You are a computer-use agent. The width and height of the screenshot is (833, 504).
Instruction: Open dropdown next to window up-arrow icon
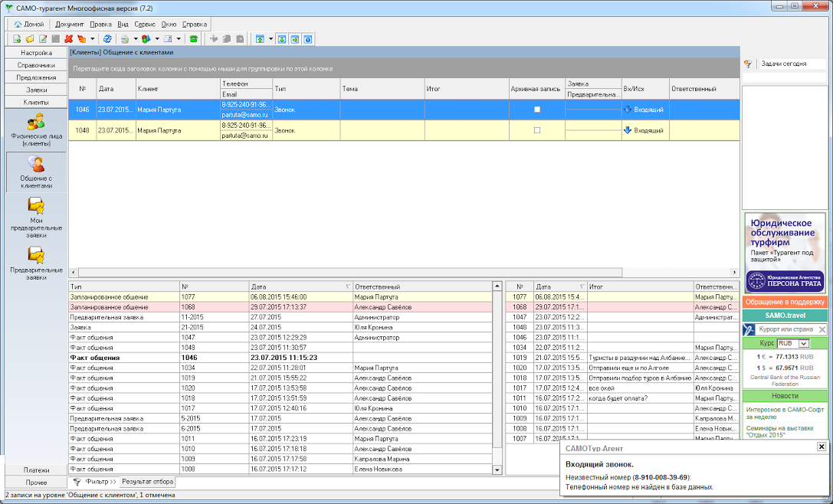click(271, 39)
